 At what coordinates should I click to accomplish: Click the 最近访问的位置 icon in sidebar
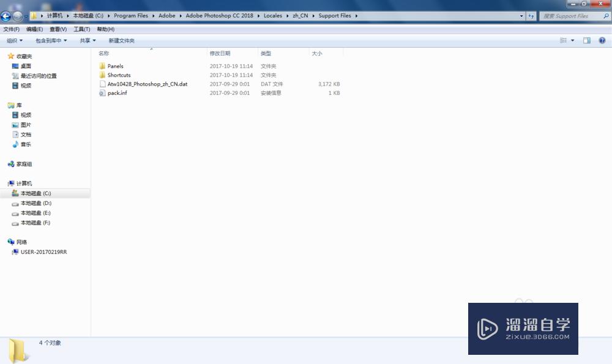click(x=15, y=76)
